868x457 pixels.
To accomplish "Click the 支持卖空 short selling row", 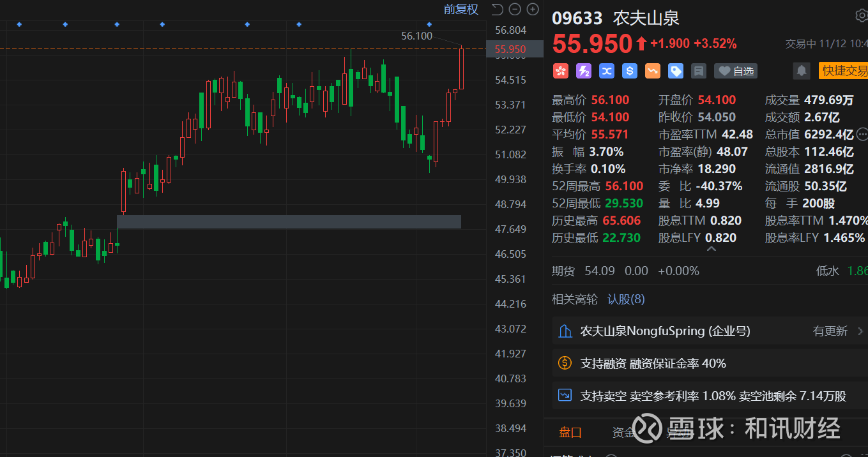I will click(710, 396).
